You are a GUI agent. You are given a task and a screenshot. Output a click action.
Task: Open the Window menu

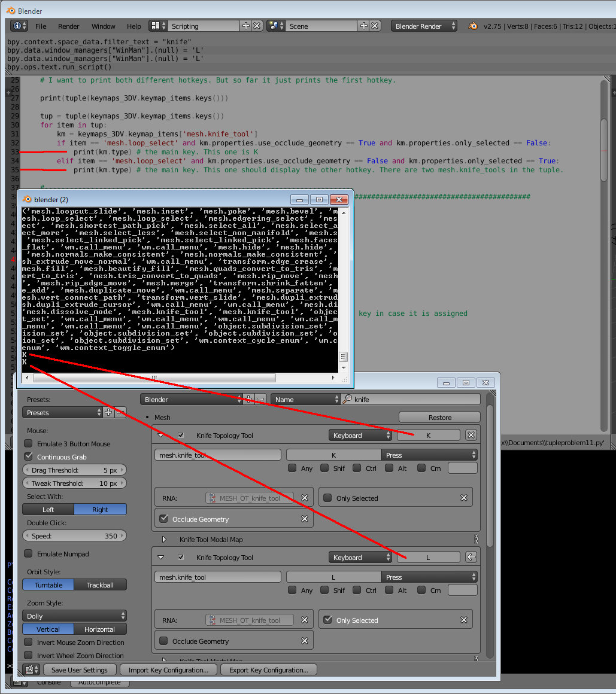[x=103, y=26]
